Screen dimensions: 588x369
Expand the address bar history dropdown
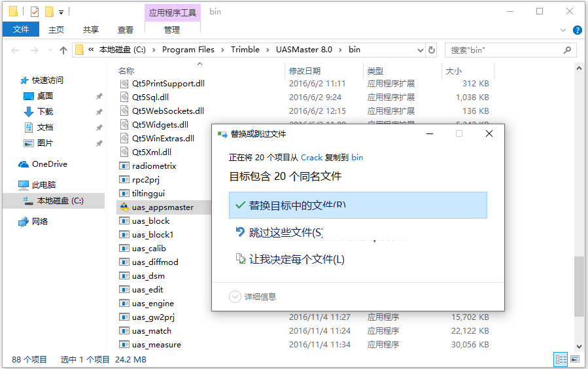point(421,50)
